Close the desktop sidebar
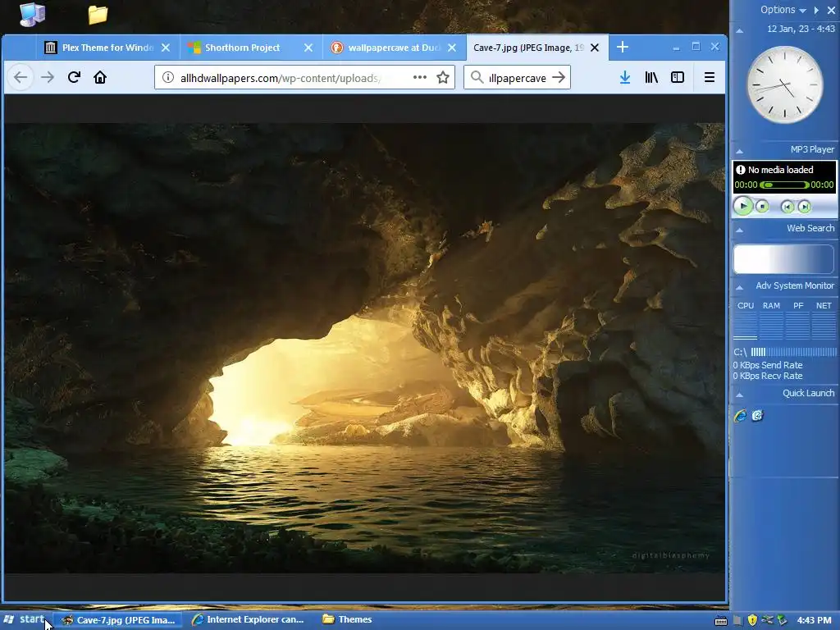840x630 pixels. point(831,10)
